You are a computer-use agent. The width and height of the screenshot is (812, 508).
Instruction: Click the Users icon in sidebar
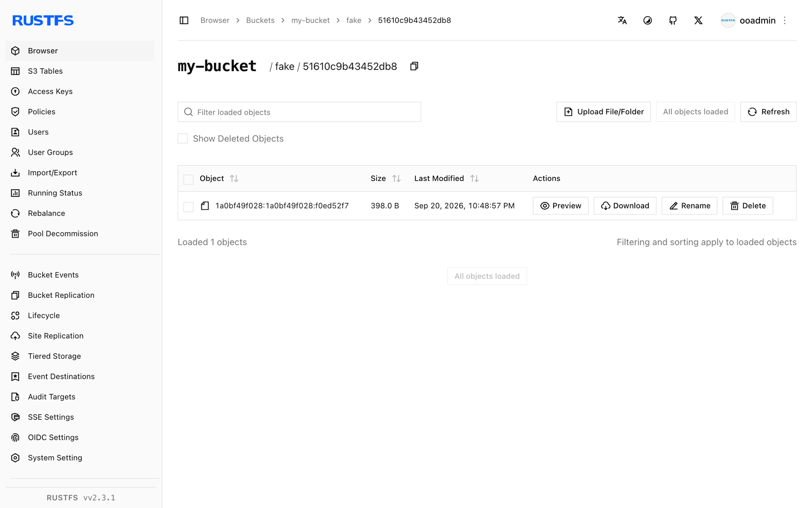click(x=15, y=132)
